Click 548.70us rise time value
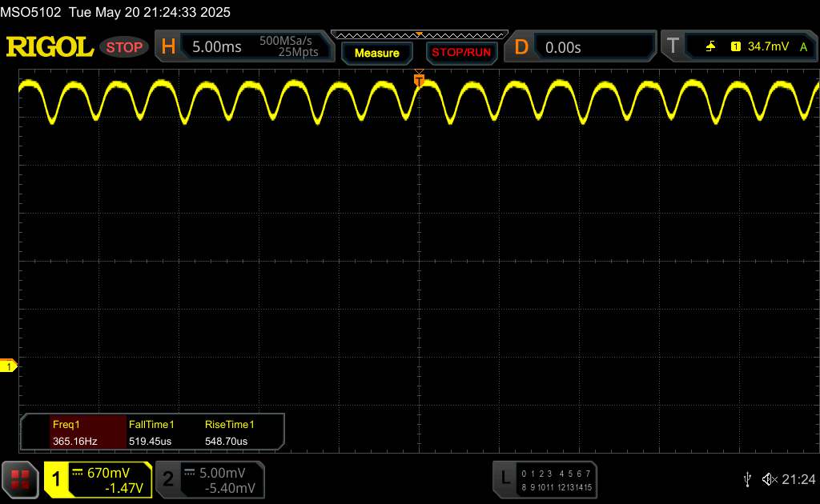Viewport: 820px width, 504px height. 226,442
